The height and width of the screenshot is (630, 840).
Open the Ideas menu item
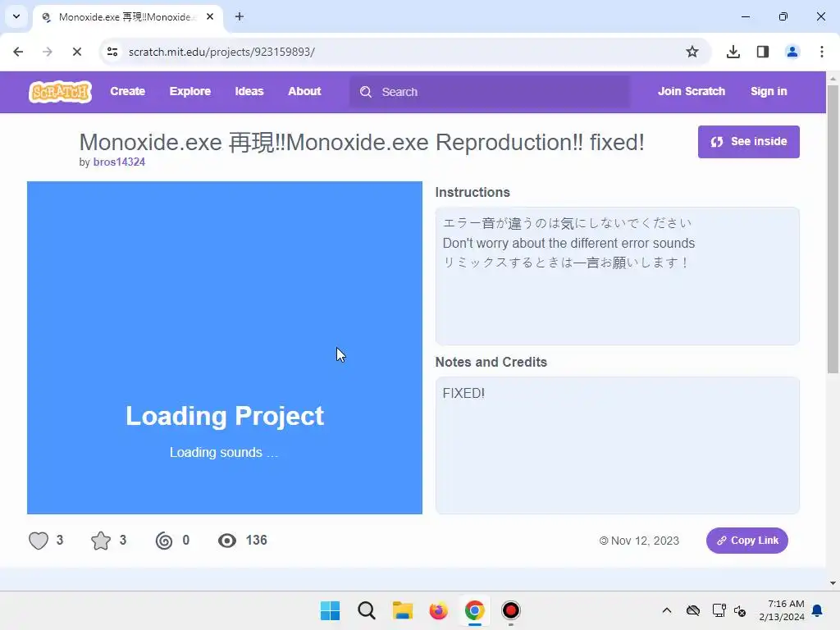pyautogui.click(x=249, y=92)
